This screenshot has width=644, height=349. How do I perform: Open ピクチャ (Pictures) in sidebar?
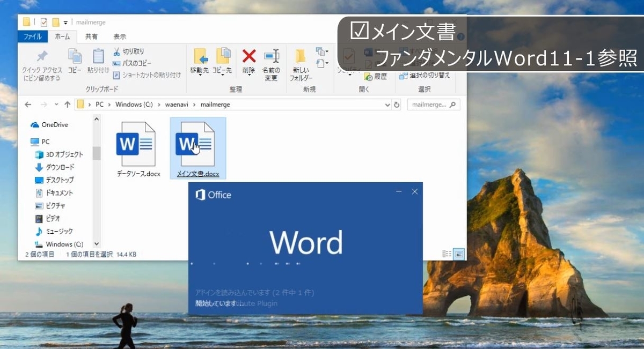(x=50, y=206)
